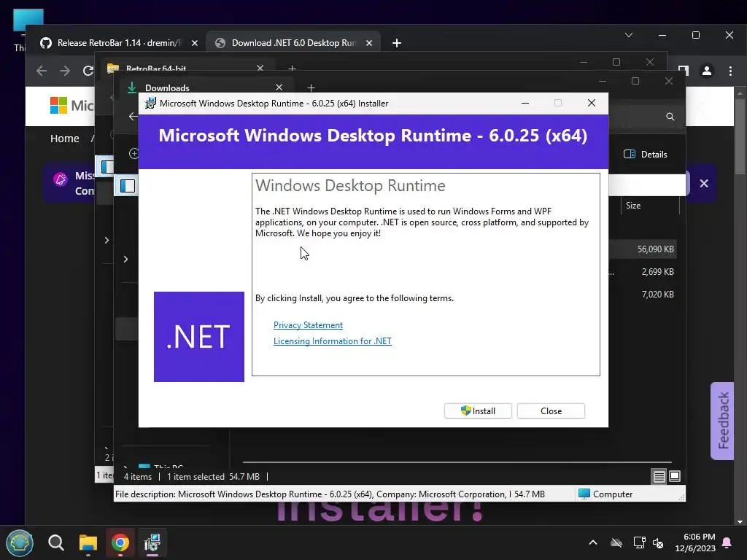This screenshot has width=747, height=560.
Task: Select the 2,699 KB file row
Action: point(643,272)
